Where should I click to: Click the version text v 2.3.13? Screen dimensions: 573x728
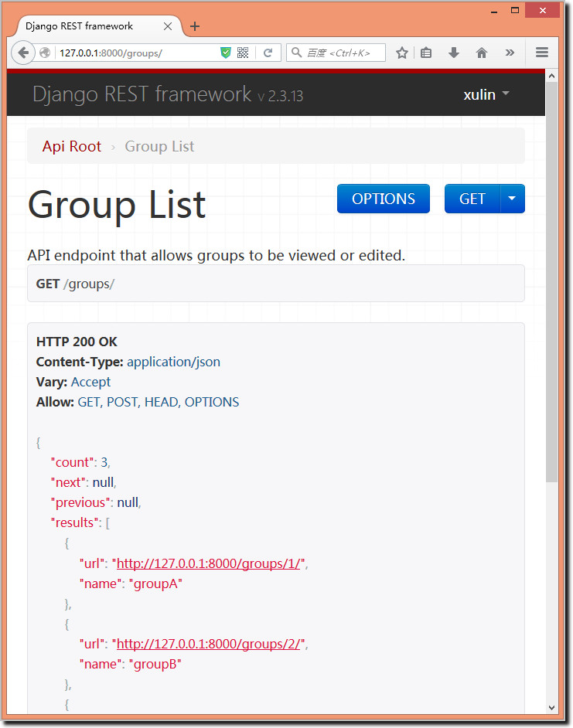coord(280,96)
